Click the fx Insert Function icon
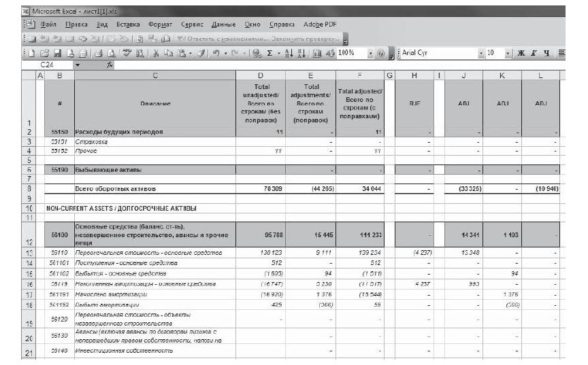Viewport: 588px width, 365px height. tap(109, 65)
